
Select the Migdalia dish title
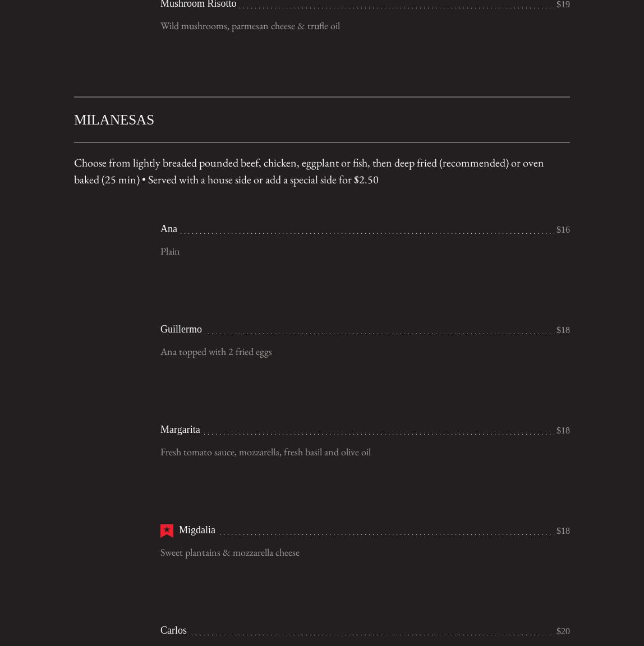[x=197, y=530]
